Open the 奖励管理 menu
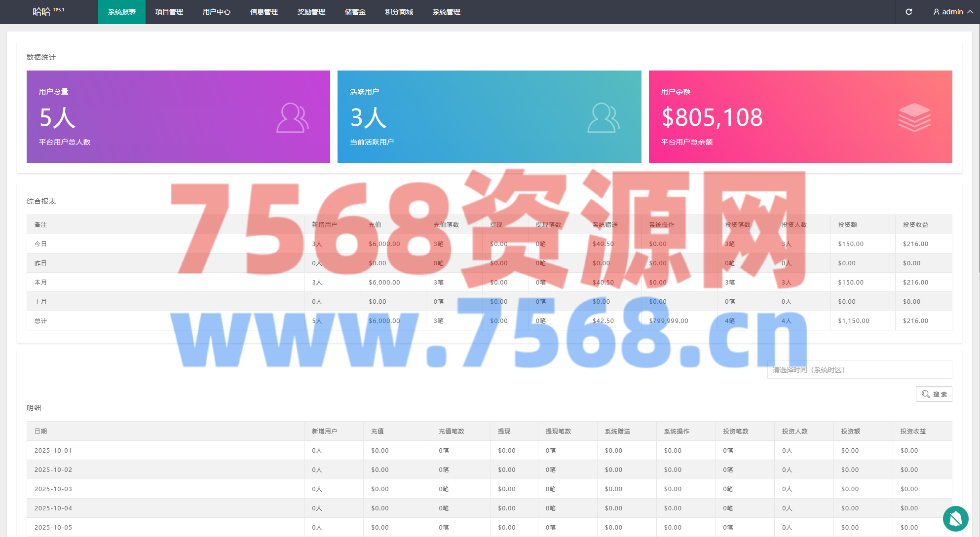980x537 pixels. coord(311,12)
